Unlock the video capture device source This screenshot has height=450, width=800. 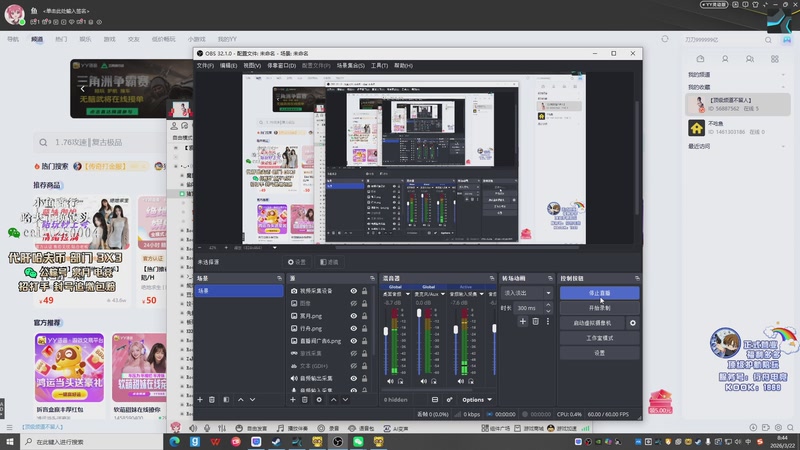tap(364, 291)
